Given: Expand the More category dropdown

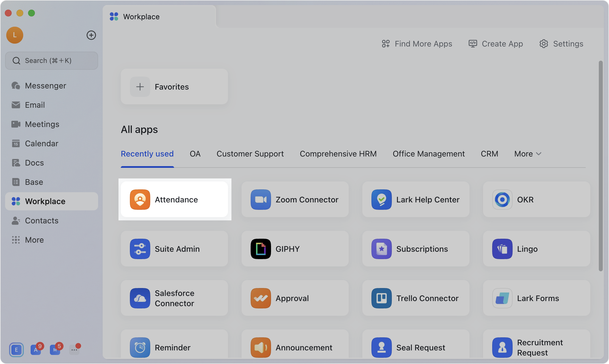Looking at the screenshot, I should click(527, 154).
